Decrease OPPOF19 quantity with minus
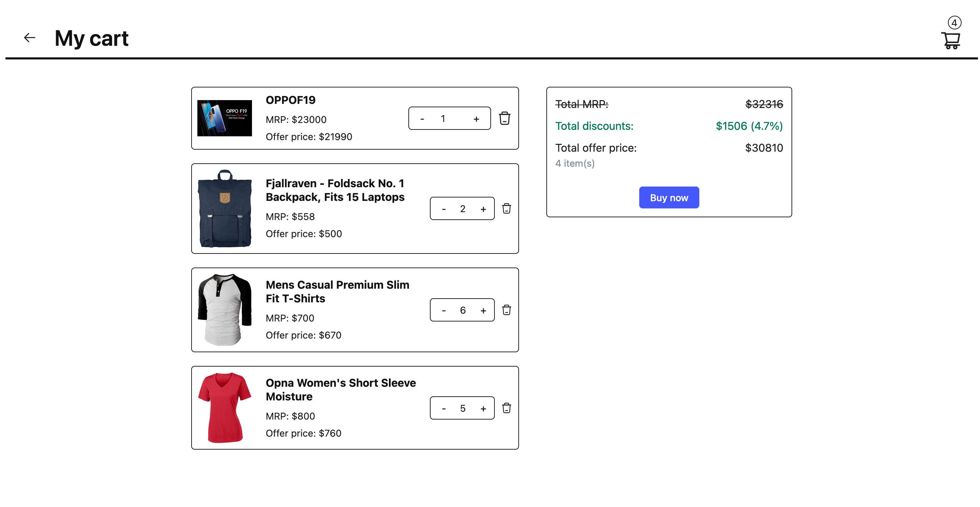 tap(422, 119)
